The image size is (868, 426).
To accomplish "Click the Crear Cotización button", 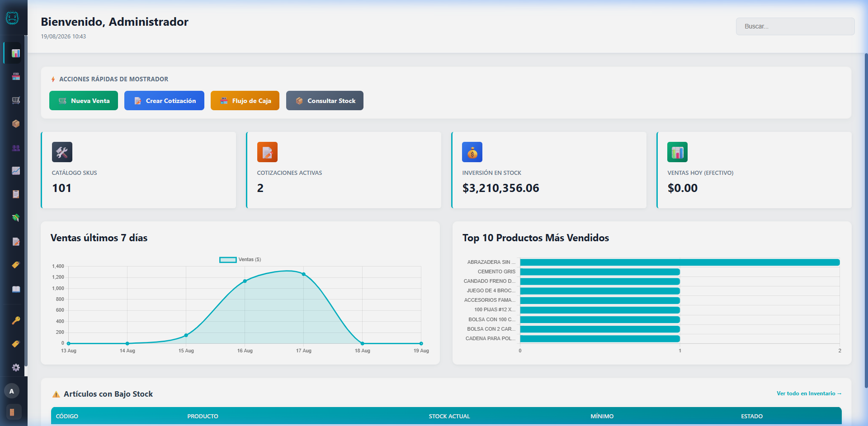I will (164, 101).
